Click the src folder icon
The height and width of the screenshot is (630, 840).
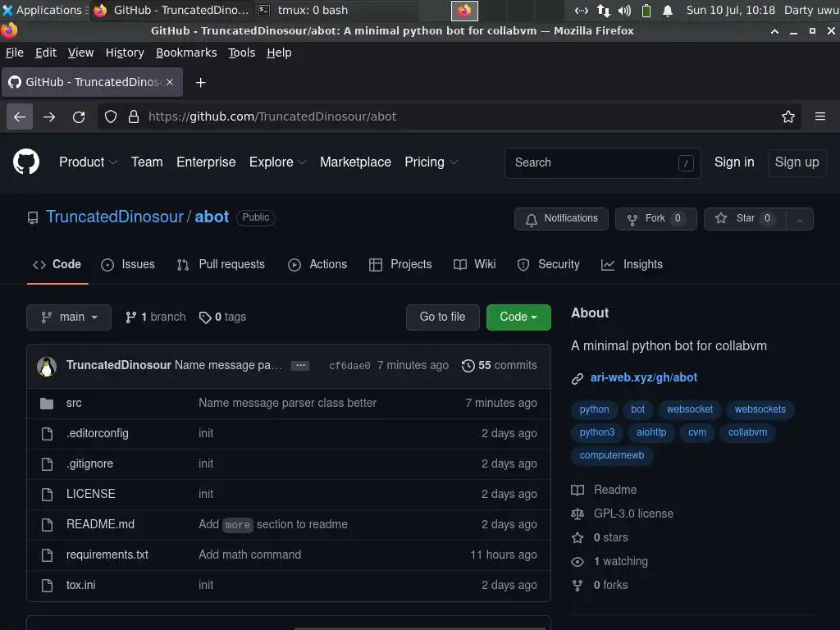(x=47, y=404)
